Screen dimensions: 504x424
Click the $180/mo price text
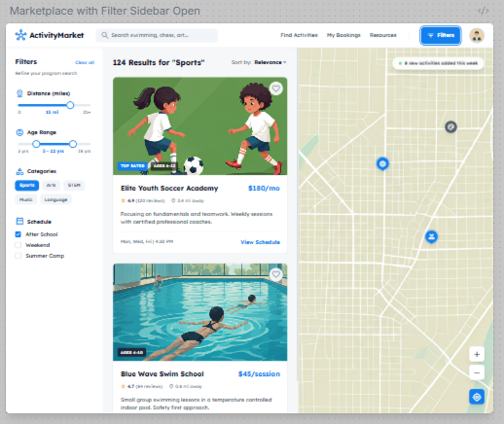pyautogui.click(x=264, y=189)
